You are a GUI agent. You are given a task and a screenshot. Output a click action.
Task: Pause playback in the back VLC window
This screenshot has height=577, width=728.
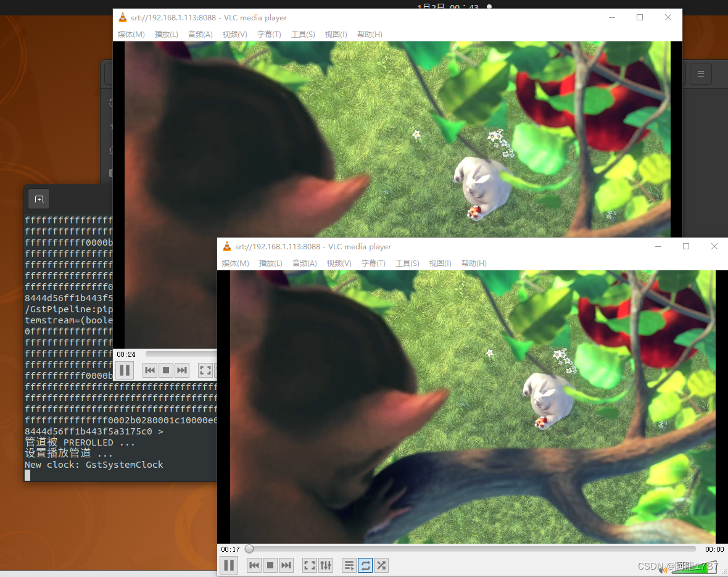click(125, 370)
